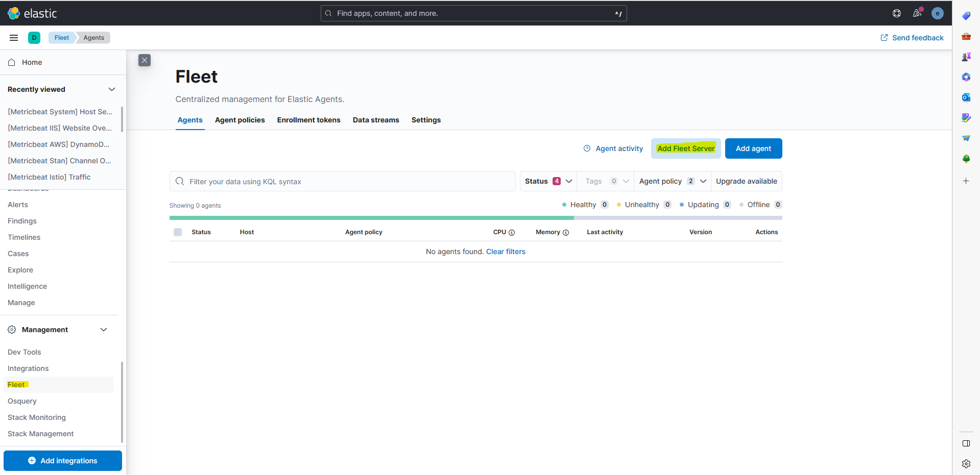The height and width of the screenshot is (475, 980).
Task: Click the Send feedback external link icon
Action: click(884, 38)
